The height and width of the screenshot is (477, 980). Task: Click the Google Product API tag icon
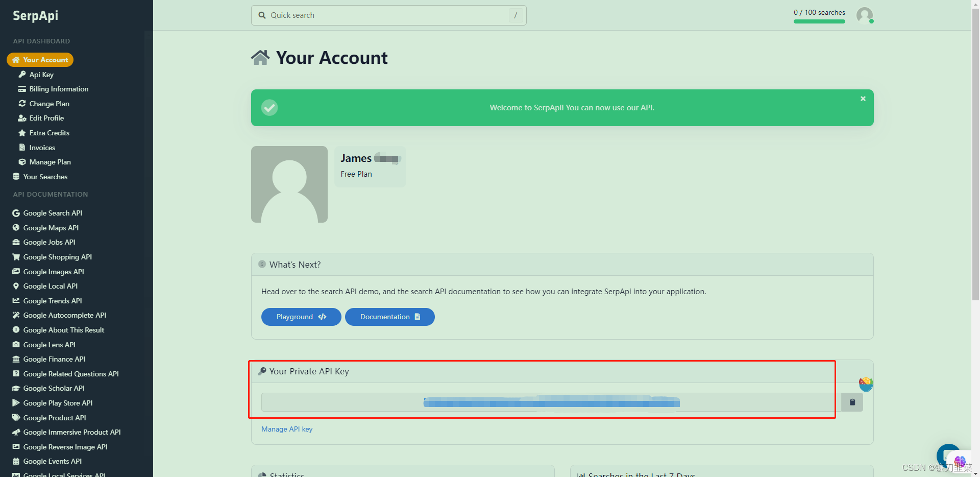[x=16, y=418]
